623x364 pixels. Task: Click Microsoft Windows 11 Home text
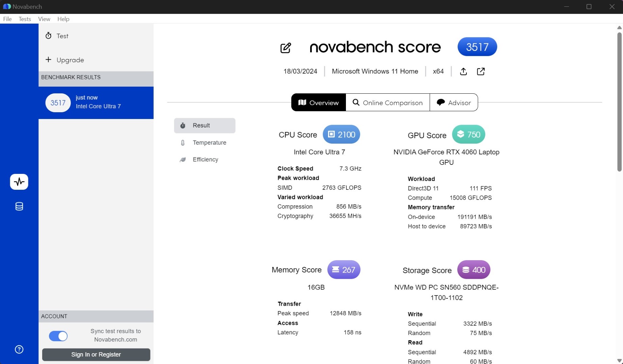point(375,71)
